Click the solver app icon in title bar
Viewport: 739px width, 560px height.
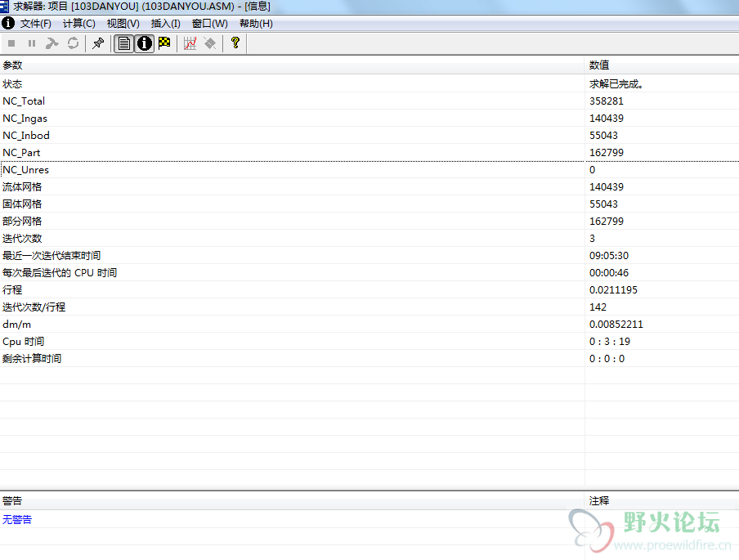click(x=4, y=6)
